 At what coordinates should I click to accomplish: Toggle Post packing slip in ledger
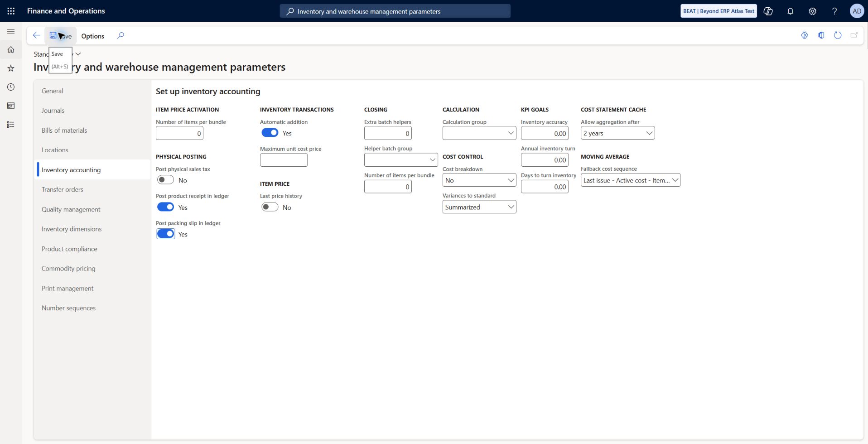click(x=165, y=234)
